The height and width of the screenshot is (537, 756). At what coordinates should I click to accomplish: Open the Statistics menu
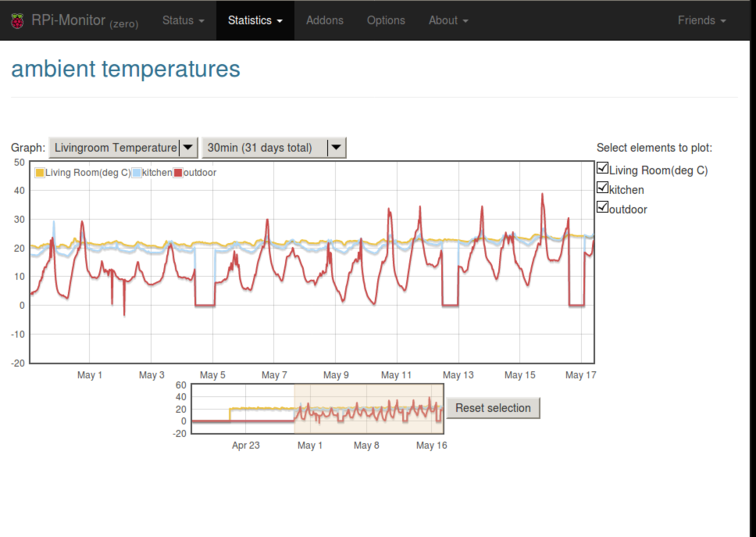tap(255, 20)
